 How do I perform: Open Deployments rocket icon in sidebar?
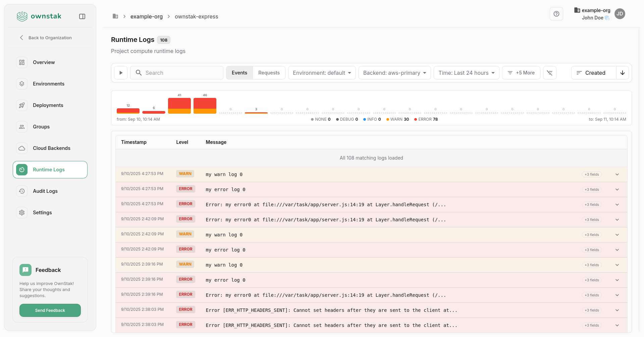click(22, 105)
